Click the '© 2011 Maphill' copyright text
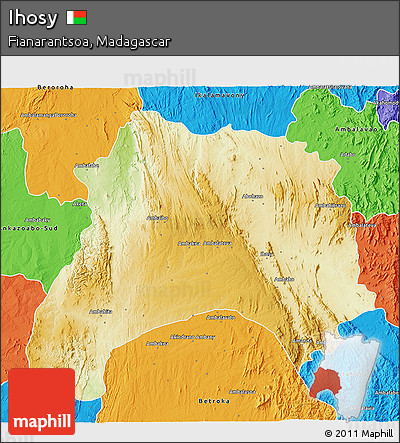This screenshot has width=400, height=443. [359, 433]
